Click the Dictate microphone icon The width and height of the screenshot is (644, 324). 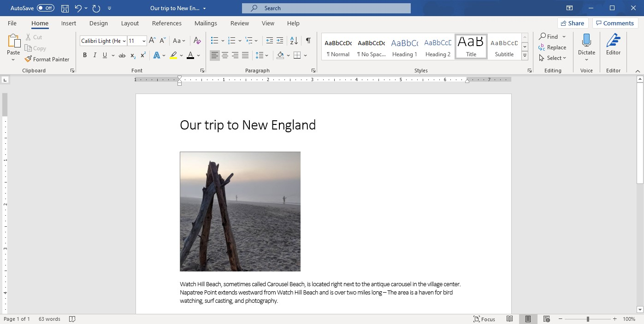click(586, 41)
